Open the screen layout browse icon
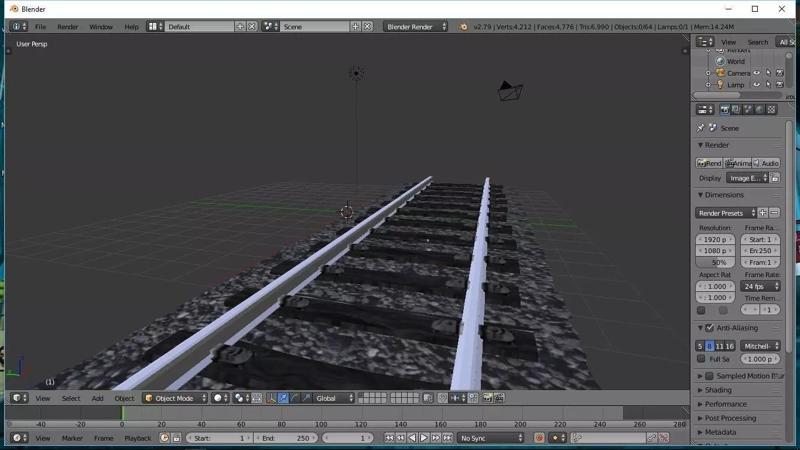 pos(155,27)
